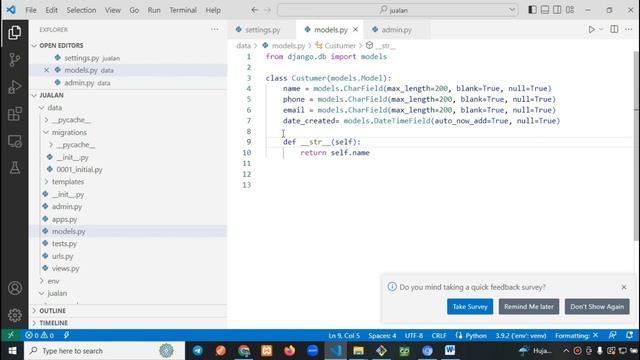Run the Python file play button
640x360 pixels.
pyautogui.click(x=591, y=29)
